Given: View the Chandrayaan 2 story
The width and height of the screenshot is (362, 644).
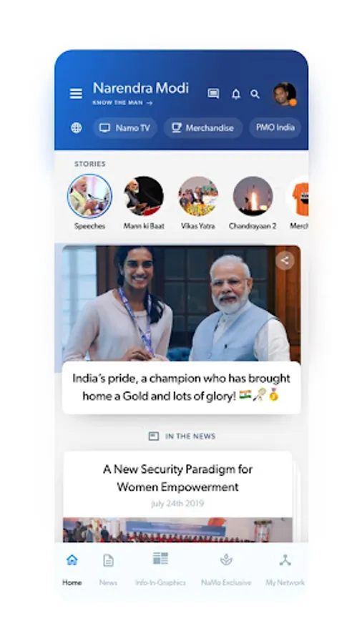Looking at the screenshot, I should [253, 203].
